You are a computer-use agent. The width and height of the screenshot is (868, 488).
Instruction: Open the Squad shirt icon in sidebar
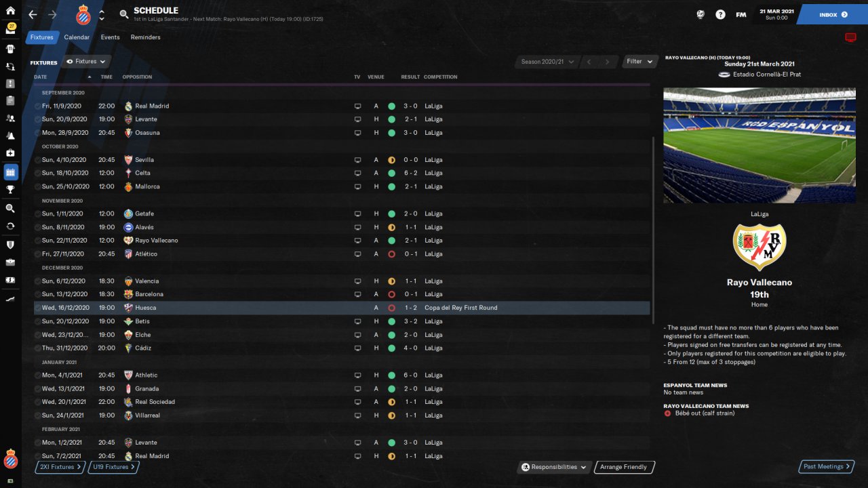pyautogui.click(x=10, y=49)
